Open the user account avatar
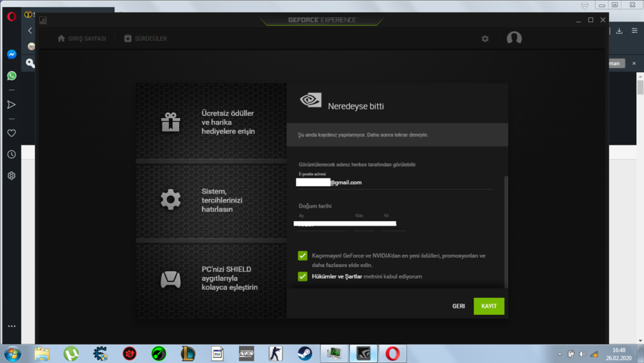This screenshot has width=644, height=363. 514,38
